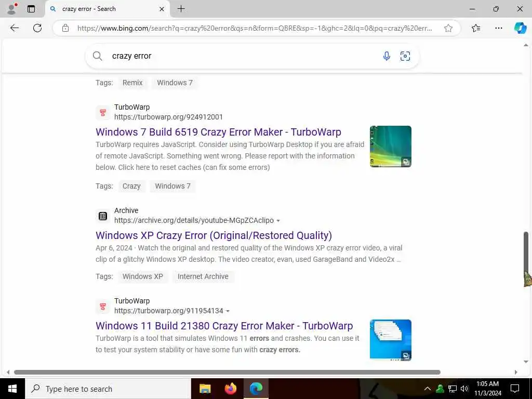Open the tab actions menu icon
The width and height of the screenshot is (532, 399).
click(x=31, y=9)
